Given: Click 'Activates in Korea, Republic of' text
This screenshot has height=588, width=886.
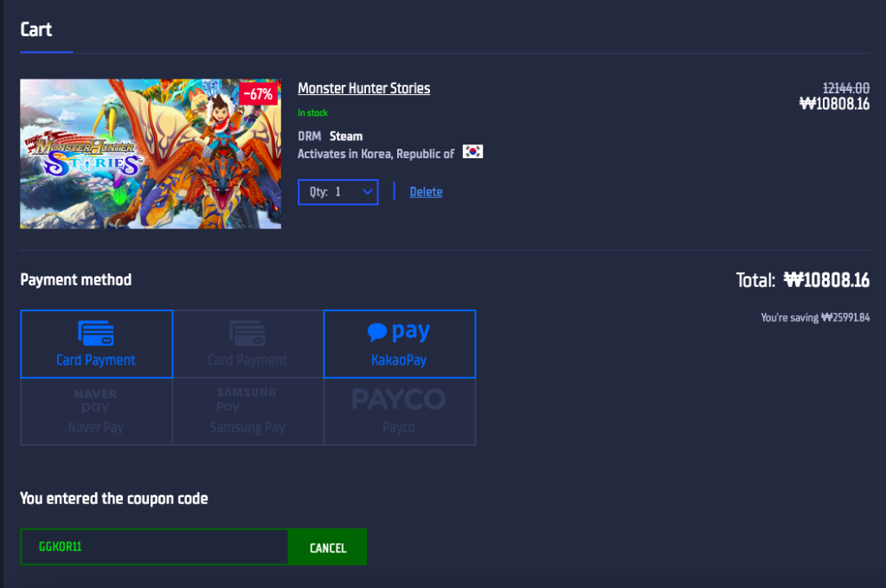Looking at the screenshot, I should 376,154.
